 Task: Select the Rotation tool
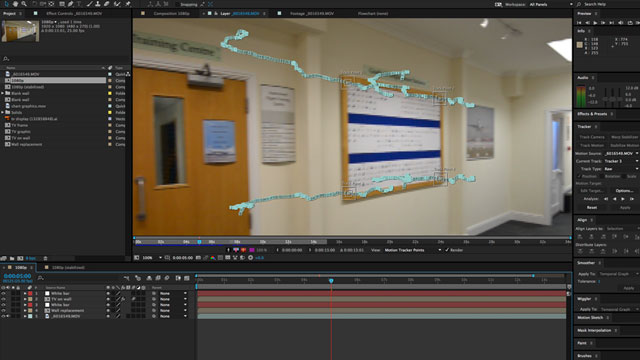click(x=34, y=4)
